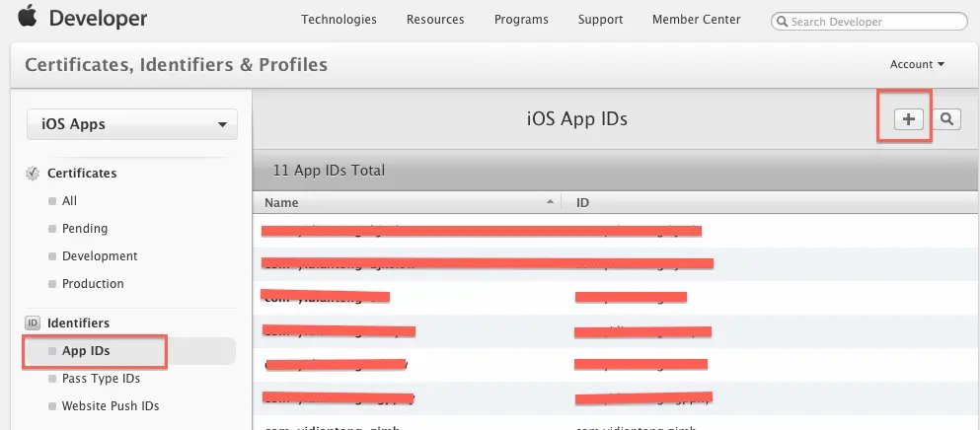Show Development certificates
Viewport: 980px width, 430px height.
tap(100, 256)
